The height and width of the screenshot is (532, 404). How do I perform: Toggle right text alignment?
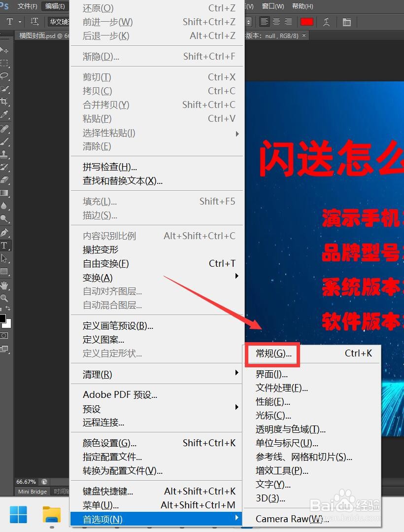tap(288, 22)
